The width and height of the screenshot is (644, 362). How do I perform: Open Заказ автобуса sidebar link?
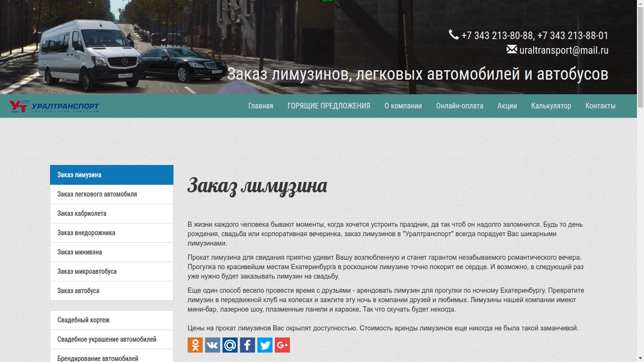[x=112, y=291]
